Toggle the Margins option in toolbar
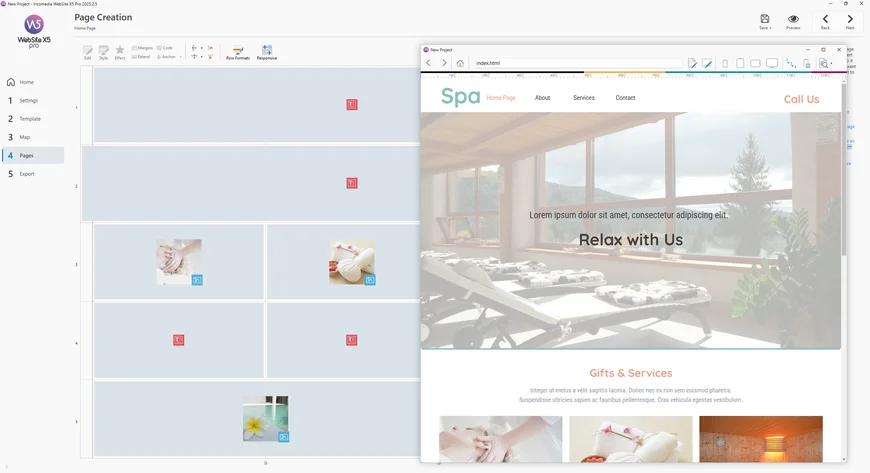Image resolution: width=870 pixels, height=473 pixels. pyautogui.click(x=143, y=48)
